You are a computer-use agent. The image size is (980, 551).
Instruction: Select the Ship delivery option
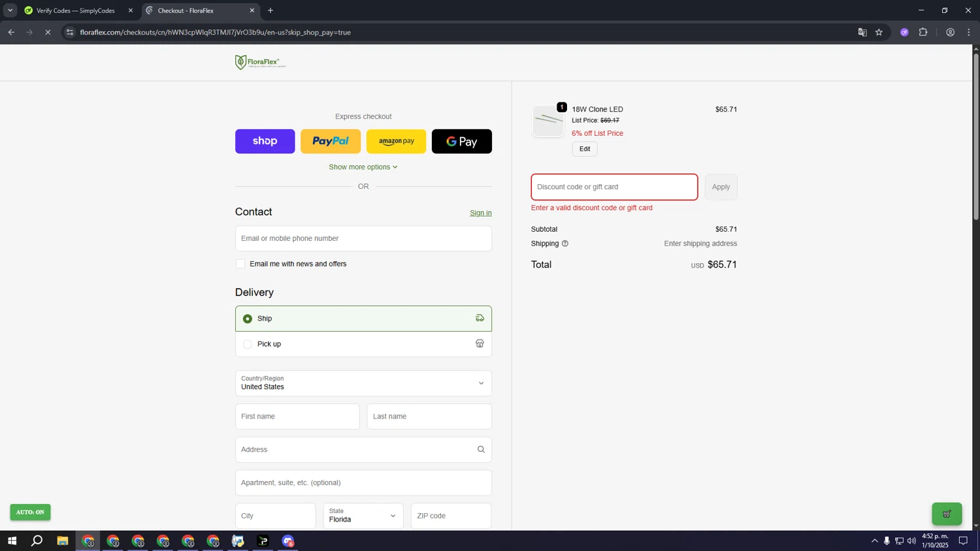pos(363,319)
